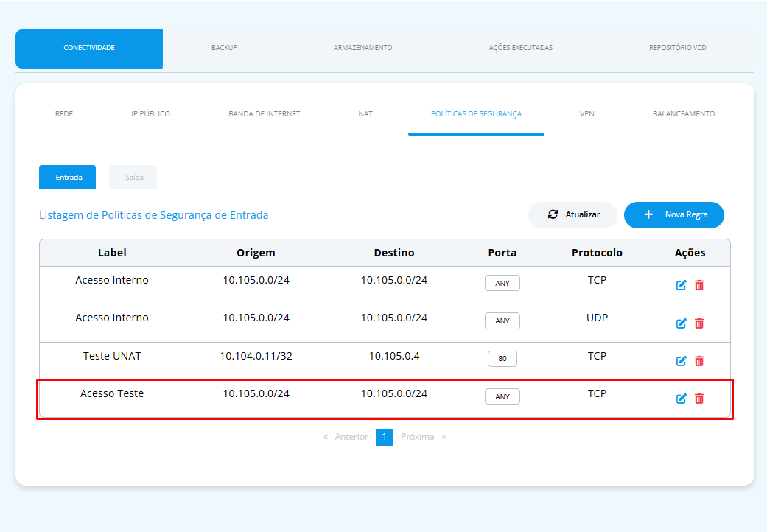Click the Listagem de Políticas de Segurança heading
This screenshot has width=767, height=532.
point(153,215)
